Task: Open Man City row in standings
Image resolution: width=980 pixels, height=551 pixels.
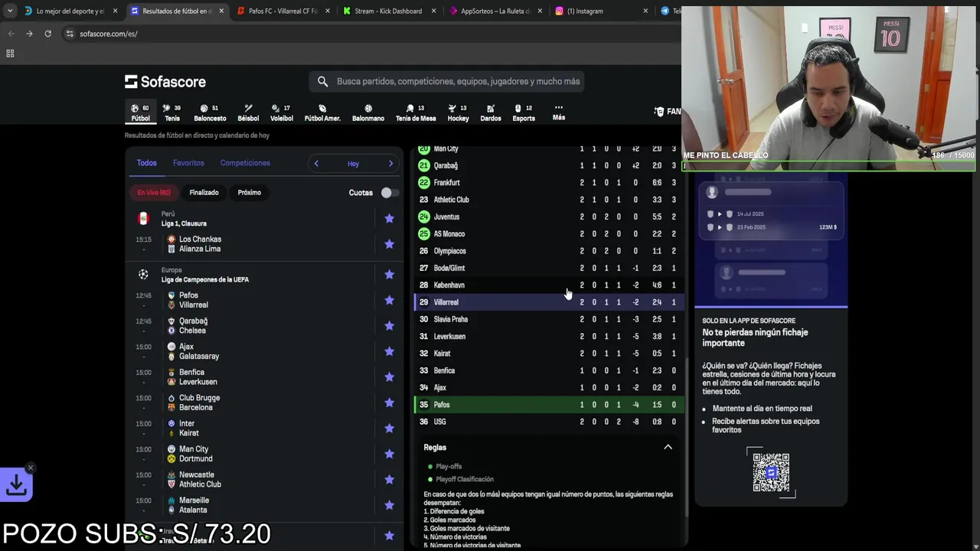Action: coord(548,149)
